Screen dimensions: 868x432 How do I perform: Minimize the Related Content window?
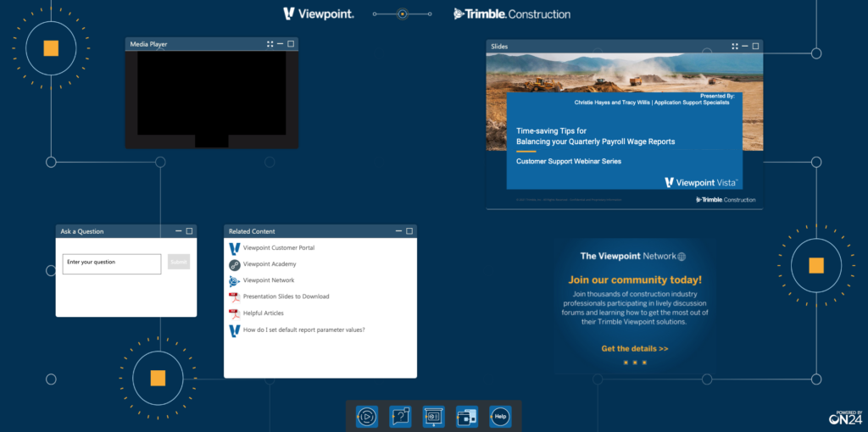point(398,231)
